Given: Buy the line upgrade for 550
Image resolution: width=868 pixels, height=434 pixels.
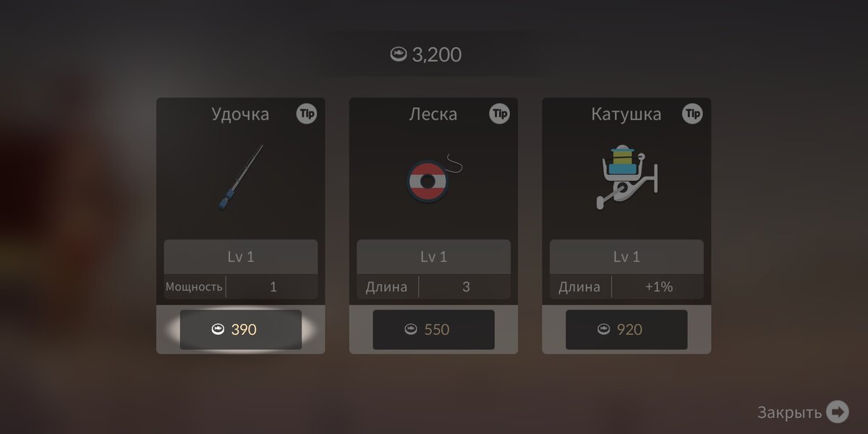Looking at the screenshot, I should (x=433, y=330).
